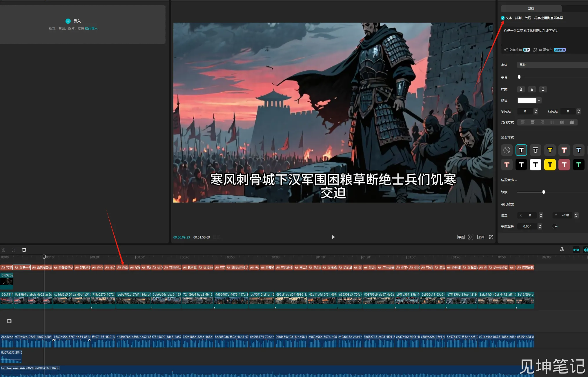Open the text color dropdown arrow
Viewport: 588px width, 377px height.
(x=539, y=100)
